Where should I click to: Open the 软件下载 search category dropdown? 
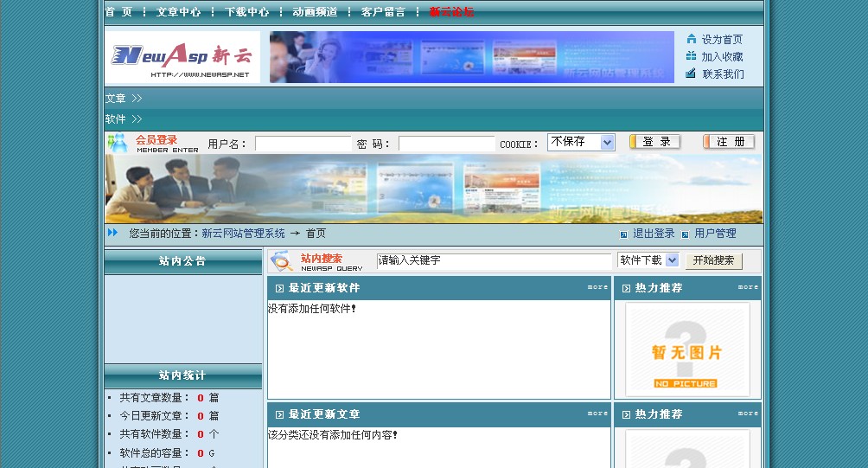coord(648,260)
